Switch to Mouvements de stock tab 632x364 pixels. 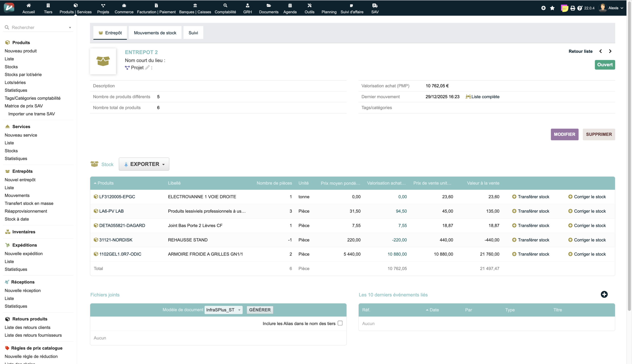(x=155, y=33)
